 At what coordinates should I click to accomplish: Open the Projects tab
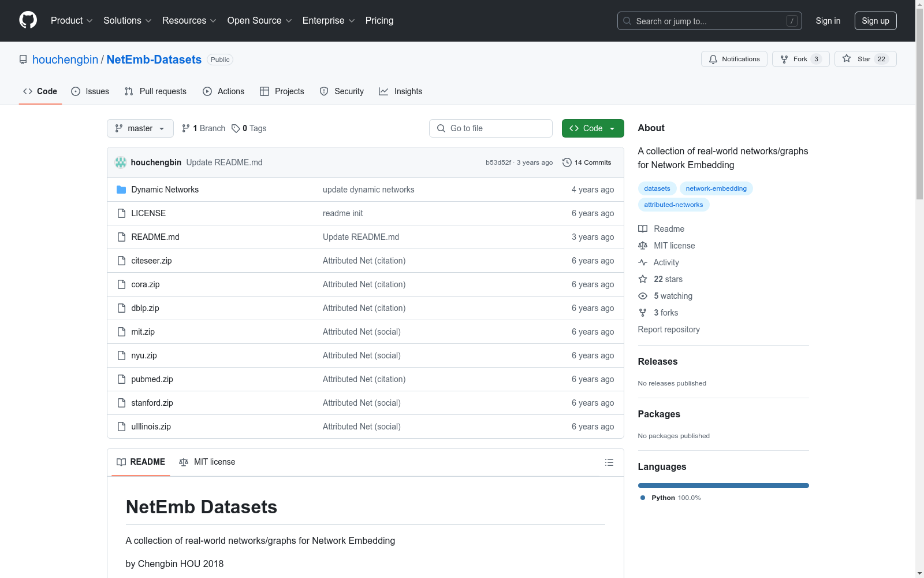pyautogui.click(x=282, y=91)
